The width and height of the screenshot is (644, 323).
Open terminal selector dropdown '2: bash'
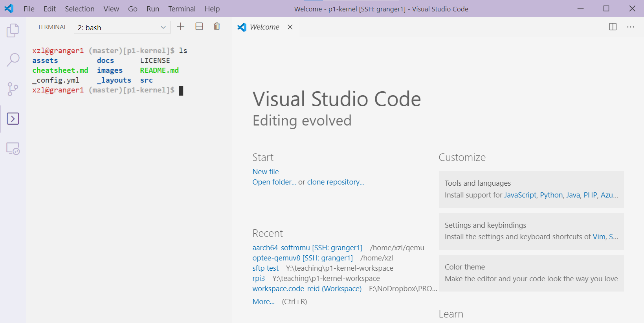pyautogui.click(x=122, y=27)
